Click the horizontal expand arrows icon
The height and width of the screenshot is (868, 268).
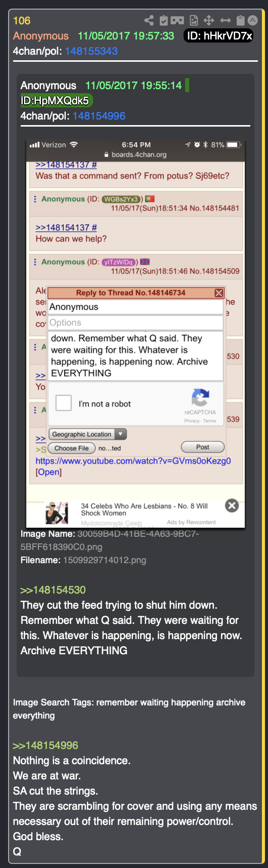click(226, 20)
